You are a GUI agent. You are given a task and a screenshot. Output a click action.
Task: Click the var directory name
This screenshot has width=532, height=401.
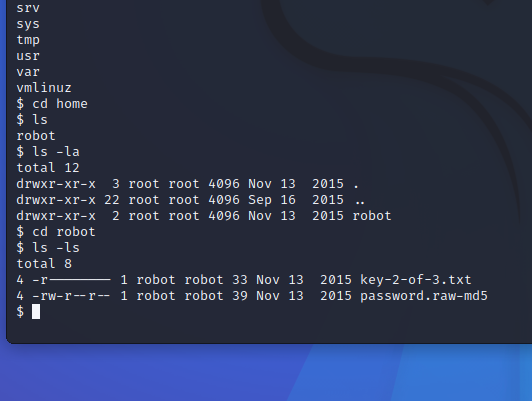pyautogui.click(x=28, y=72)
